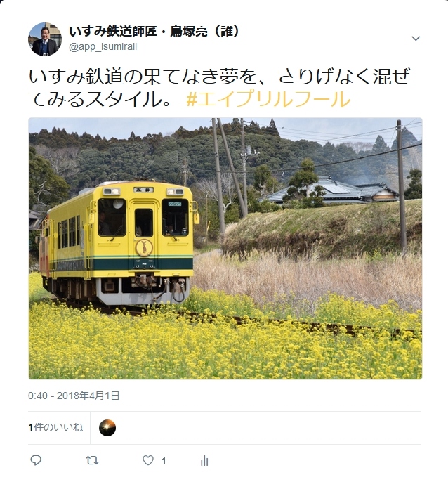This screenshot has height=482, width=448.
Task: Click the reply speech bubble icon
Action: (36, 460)
